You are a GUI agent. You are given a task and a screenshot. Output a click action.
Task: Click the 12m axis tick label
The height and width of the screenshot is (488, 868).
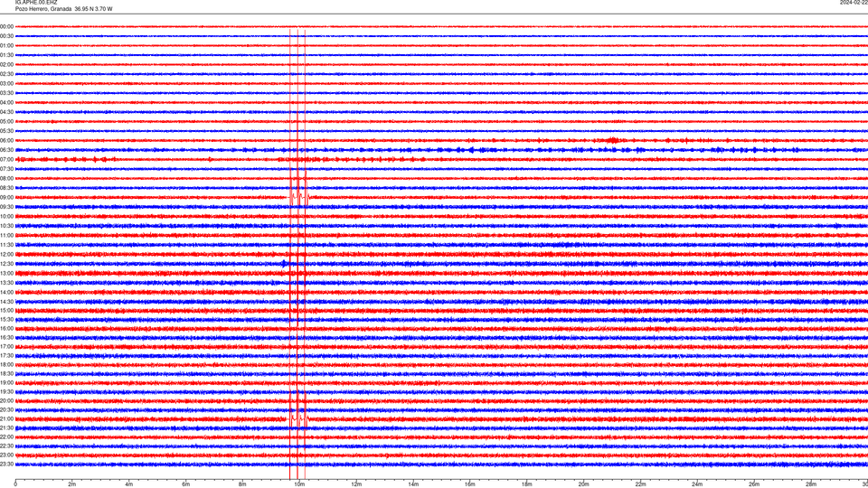point(356,484)
